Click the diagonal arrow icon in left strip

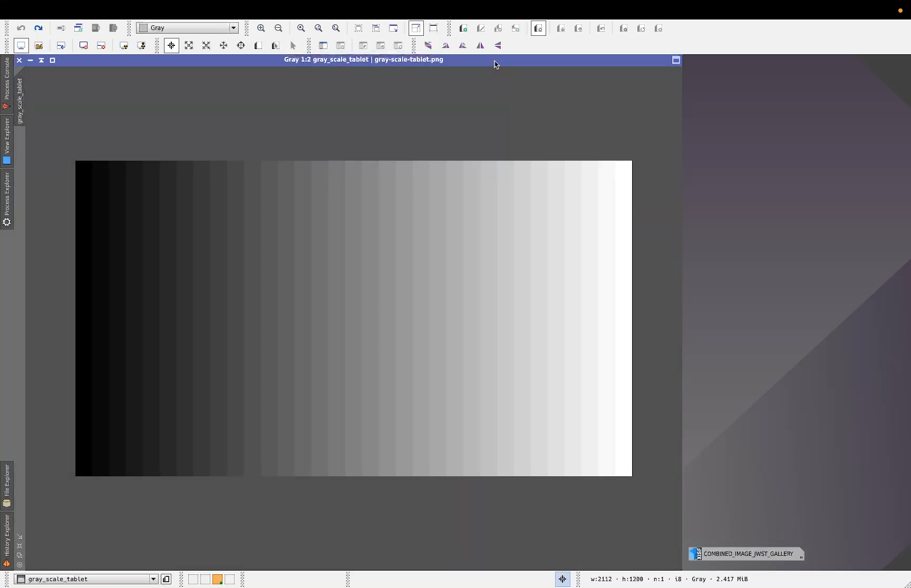[20, 537]
